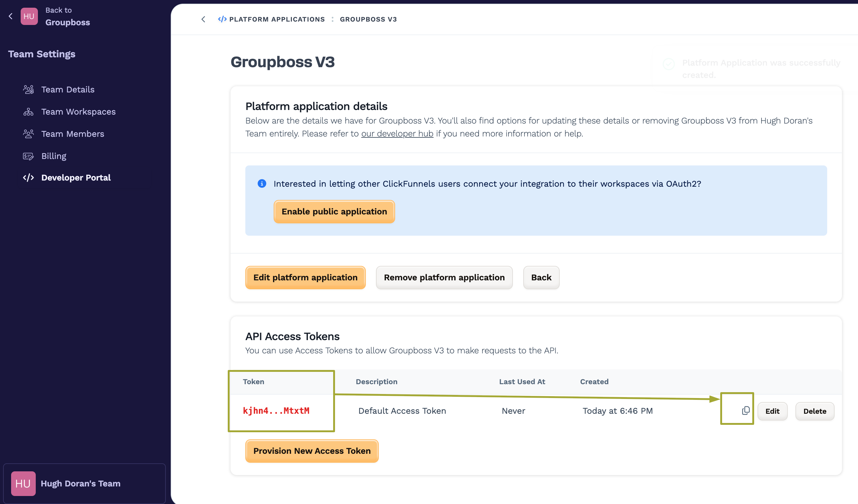
Task: Click the Billing icon
Action: (x=28, y=156)
